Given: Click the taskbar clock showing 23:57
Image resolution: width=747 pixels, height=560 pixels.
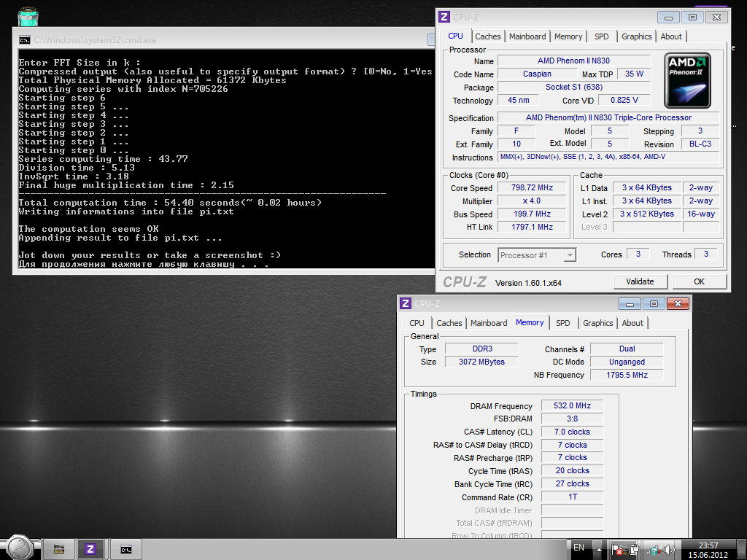Looking at the screenshot, I should point(708,550).
